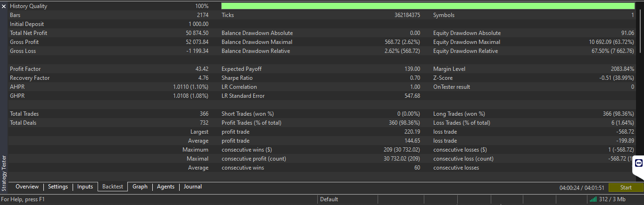
Task: Click the green History Quality bar
Action: (x=427, y=6)
